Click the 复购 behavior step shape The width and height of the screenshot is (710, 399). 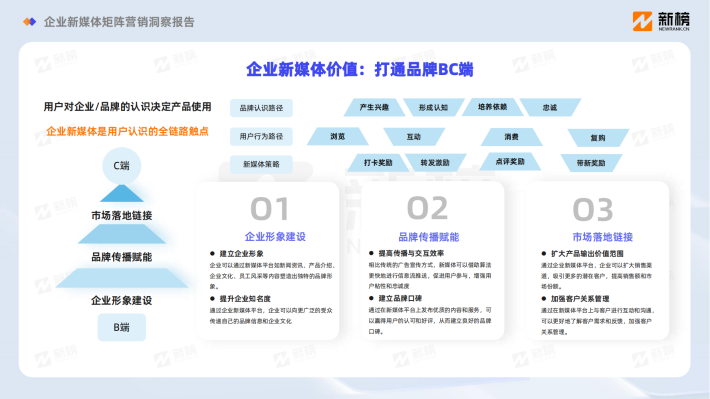(598, 138)
